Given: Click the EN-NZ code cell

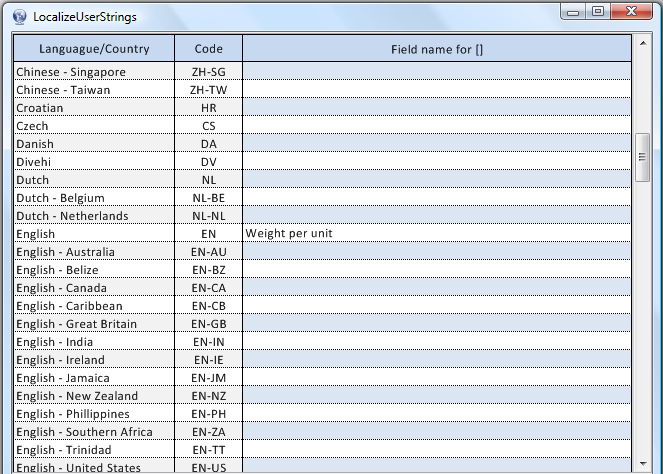Looking at the screenshot, I should coord(209,396).
